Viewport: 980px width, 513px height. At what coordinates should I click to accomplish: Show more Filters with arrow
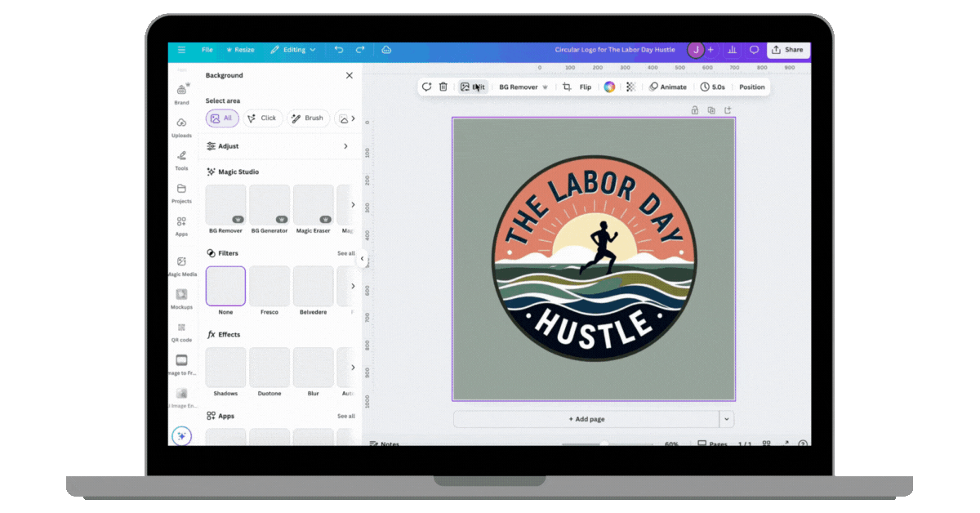(353, 286)
